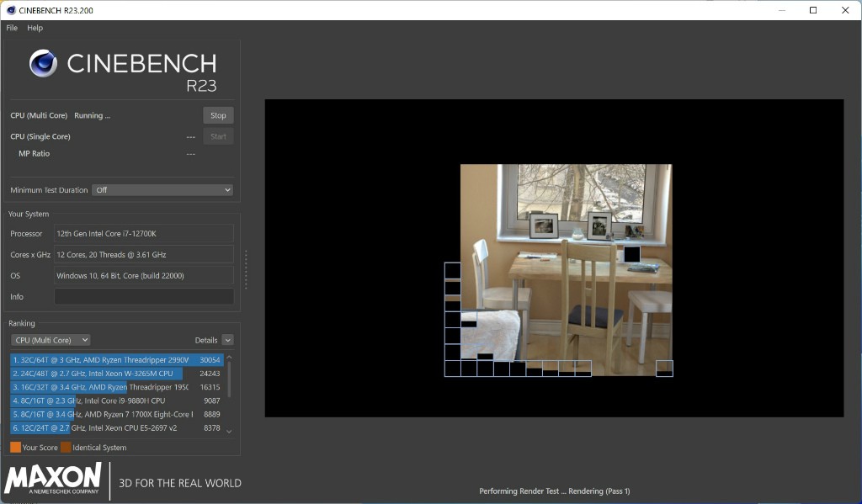The width and height of the screenshot is (862, 504).
Task: Minimize the Cinebench window
Action: [780, 10]
